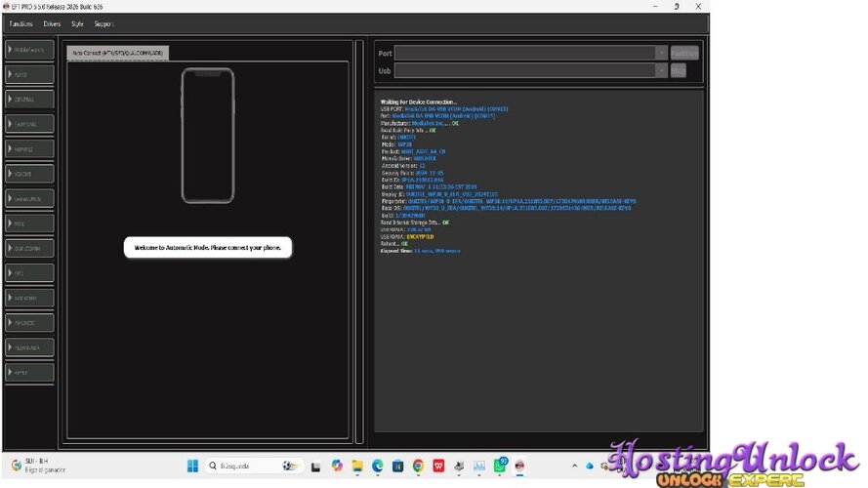Click the Windows Start icon
Viewport: 868px width, 488px height.
(192, 466)
